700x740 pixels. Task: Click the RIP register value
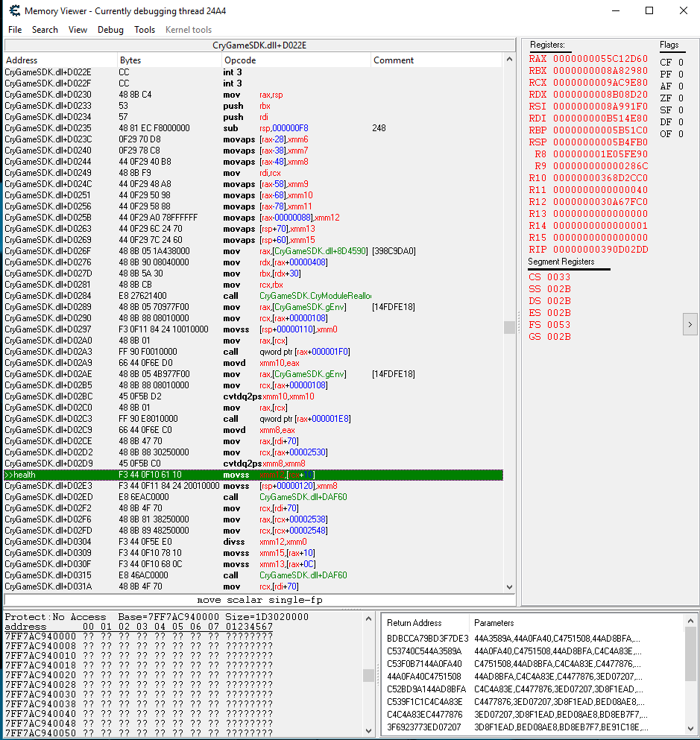point(600,250)
